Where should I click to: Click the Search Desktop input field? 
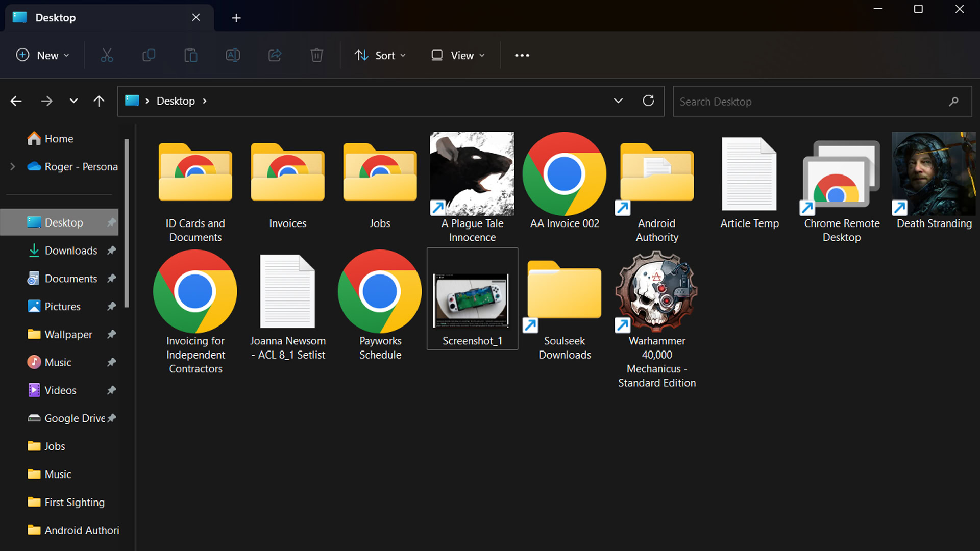click(x=812, y=102)
